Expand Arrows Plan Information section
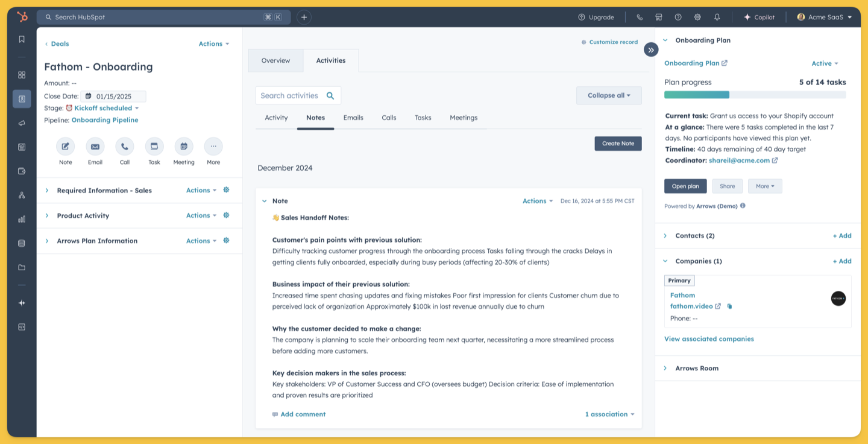The height and width of the screenshot is (444, 868). click(x=47, y=241)
